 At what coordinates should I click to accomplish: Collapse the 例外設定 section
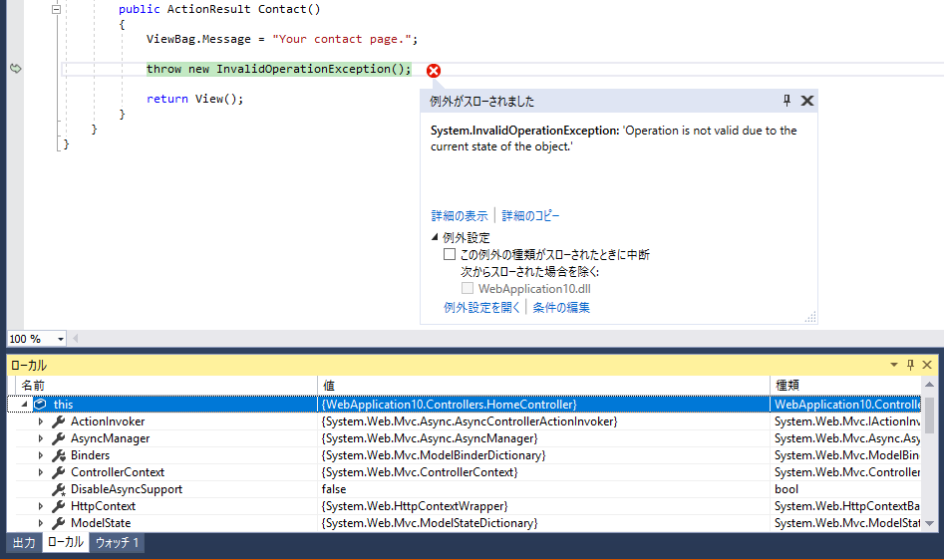coord(435,237)
